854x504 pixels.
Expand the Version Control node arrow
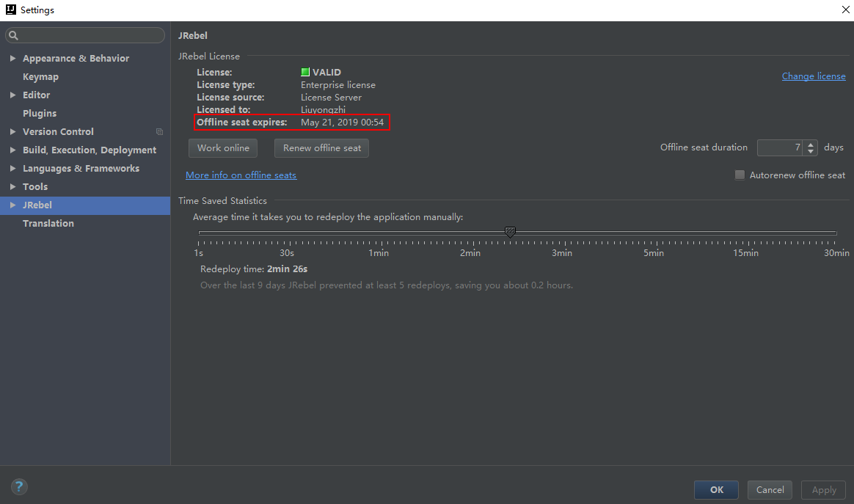pos(12,131)
